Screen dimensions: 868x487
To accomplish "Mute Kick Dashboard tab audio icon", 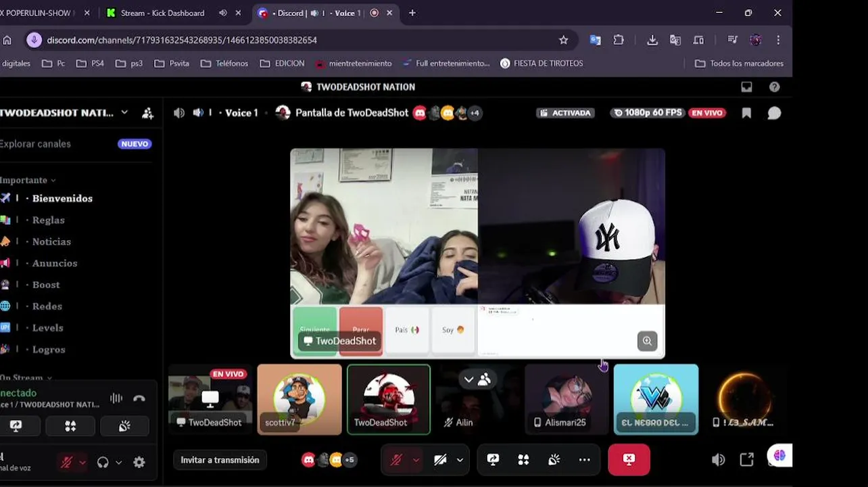I will pyautogui.click(x=223, y=13).
